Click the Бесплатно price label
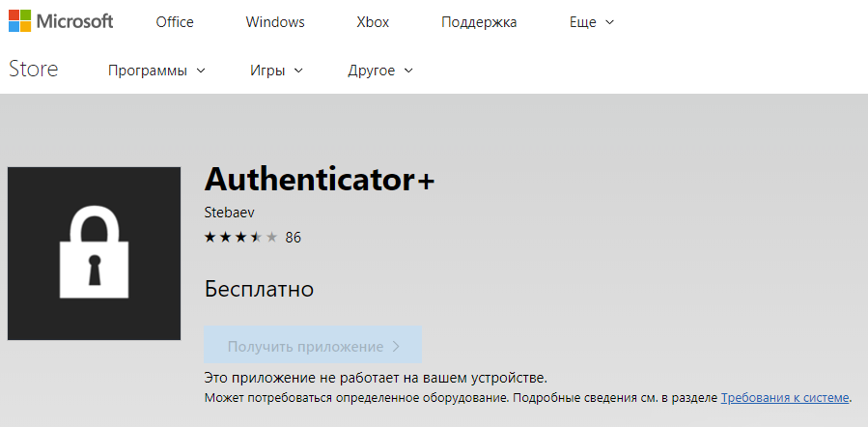This screenshot has width=868, height=427. [x=259, y=289]
